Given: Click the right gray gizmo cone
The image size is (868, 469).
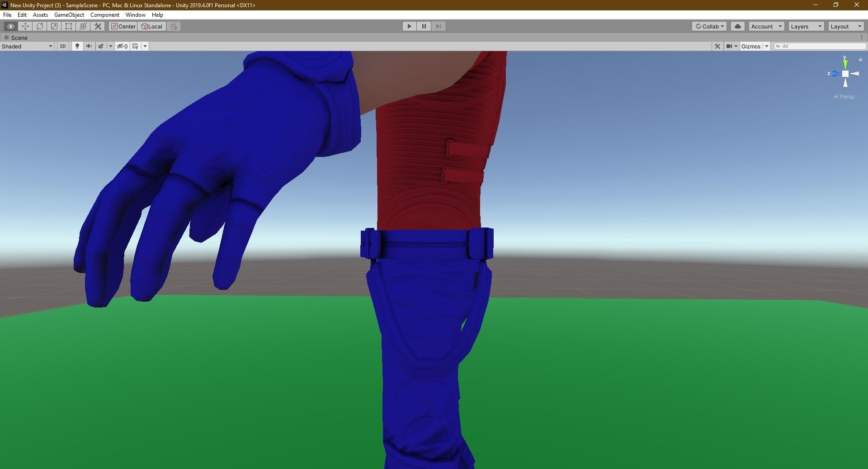Looking at the screenshot, I should (x=854, y=74).
